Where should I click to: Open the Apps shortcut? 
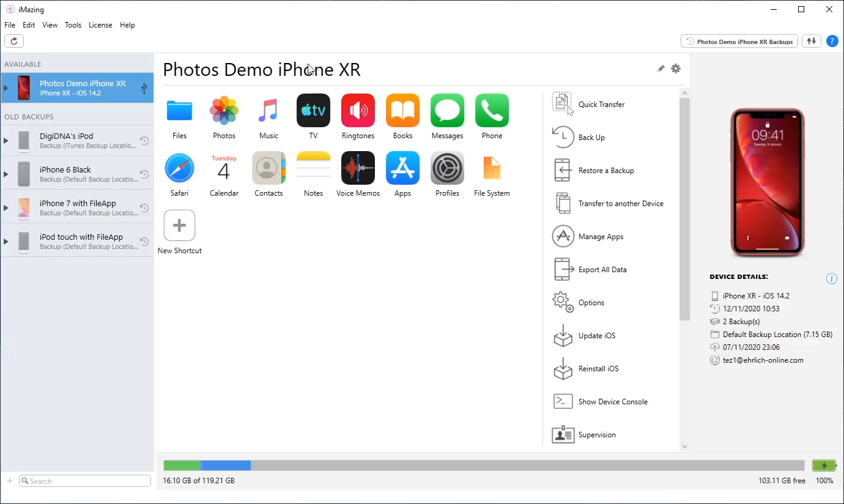[402, 168]
